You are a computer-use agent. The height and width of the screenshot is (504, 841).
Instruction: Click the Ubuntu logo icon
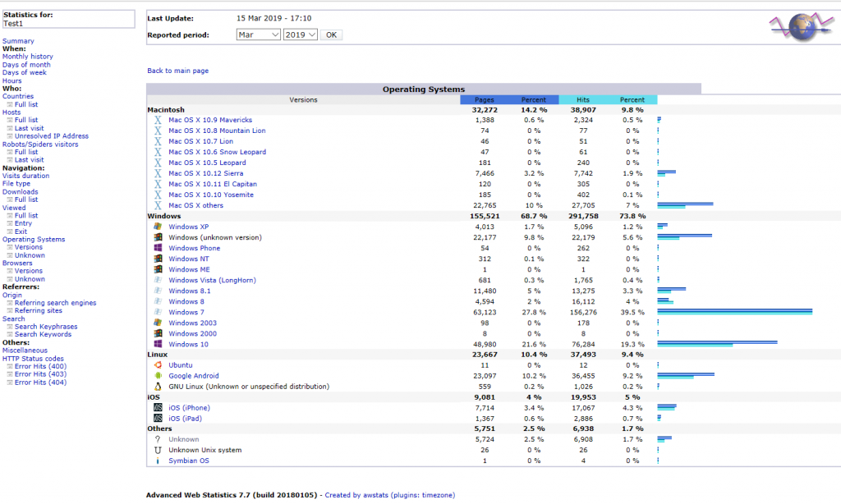(158, 365)
